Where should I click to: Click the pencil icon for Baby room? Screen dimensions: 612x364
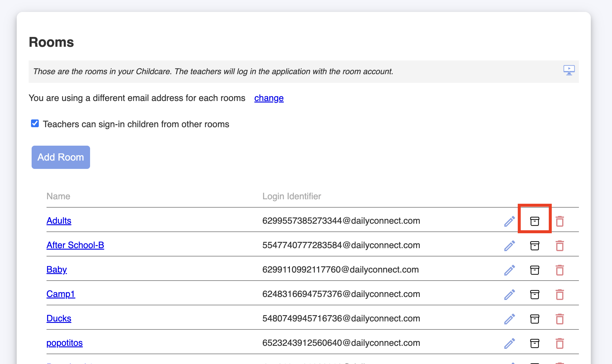pyautogui.click(x=509, y=270)
